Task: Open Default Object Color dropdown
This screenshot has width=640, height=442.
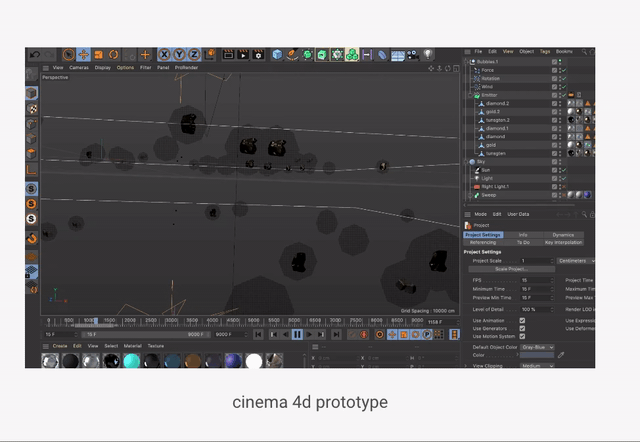Action: pos(537,347)
